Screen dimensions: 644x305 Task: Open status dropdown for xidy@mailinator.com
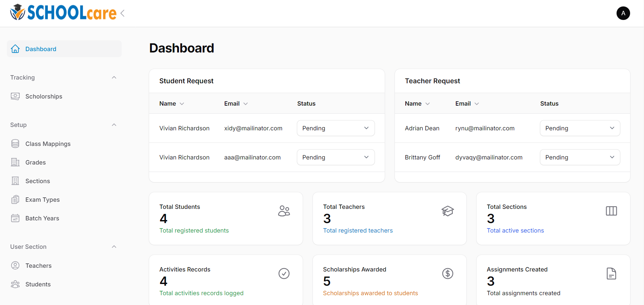pyautogui.click(x=336, y=128)
